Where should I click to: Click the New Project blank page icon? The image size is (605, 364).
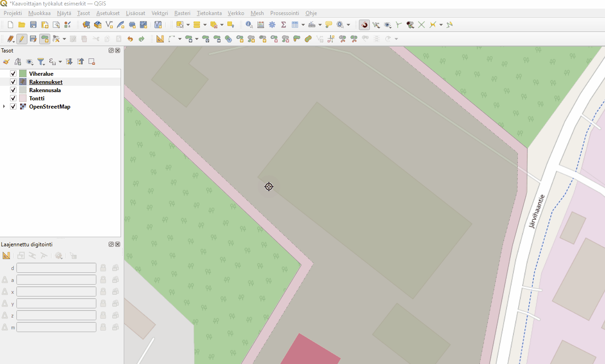(x=10, y=25)
